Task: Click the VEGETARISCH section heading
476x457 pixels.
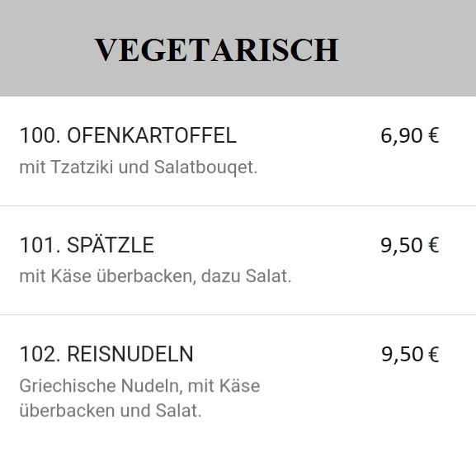Action: tap(216, 50)
